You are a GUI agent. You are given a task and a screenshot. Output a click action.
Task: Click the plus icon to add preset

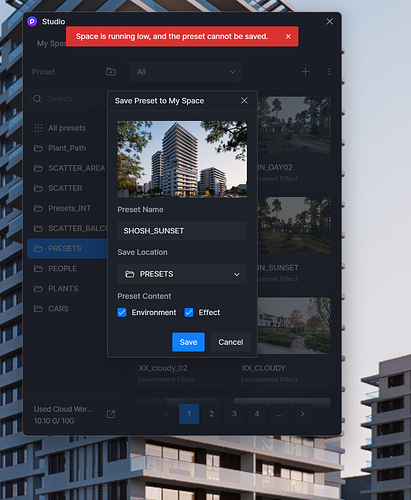pos(305,72)
